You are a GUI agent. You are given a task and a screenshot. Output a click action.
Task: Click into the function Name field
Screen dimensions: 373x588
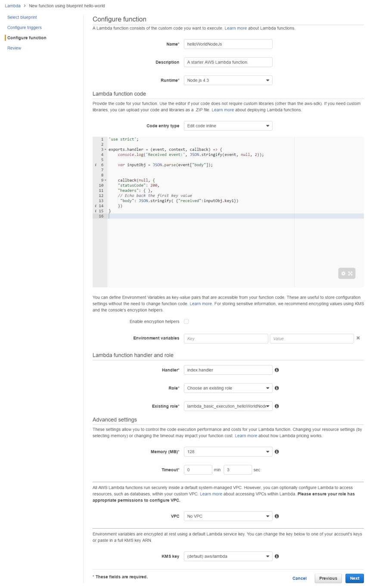[x=228, y=44]
